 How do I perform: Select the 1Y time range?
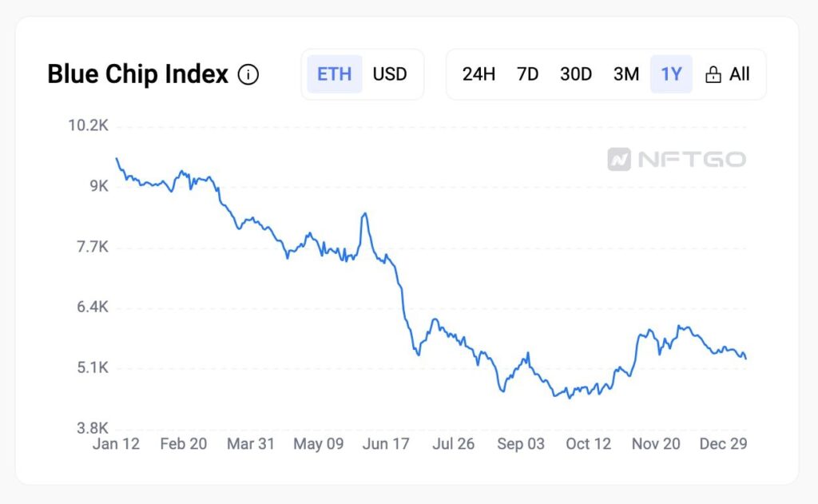pyautogui.click(x=671, y=74)
